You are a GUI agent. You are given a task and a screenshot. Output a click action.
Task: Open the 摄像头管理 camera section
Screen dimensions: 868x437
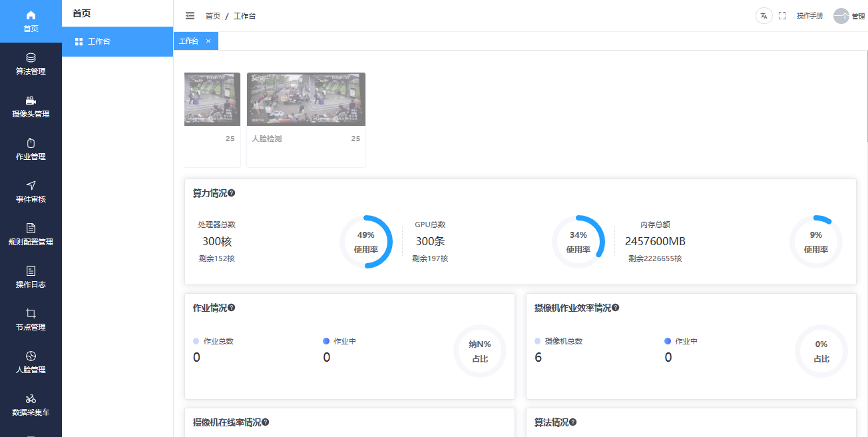(x=31, y=107)
